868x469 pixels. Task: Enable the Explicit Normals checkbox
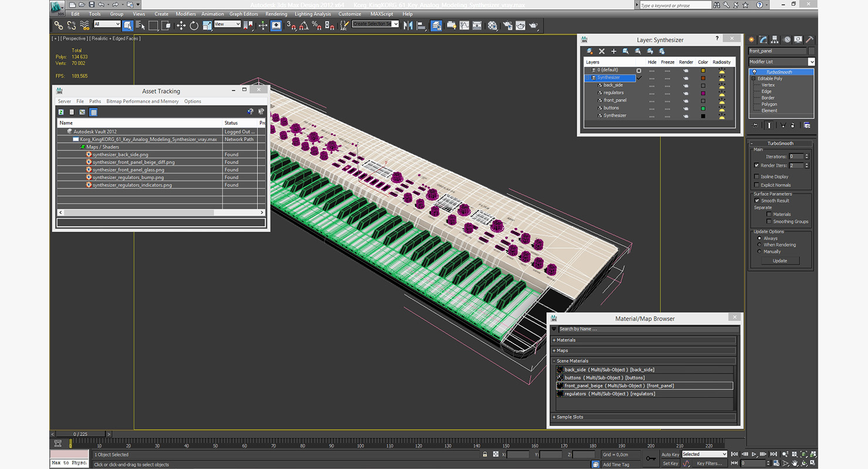[x=757, y=185]
